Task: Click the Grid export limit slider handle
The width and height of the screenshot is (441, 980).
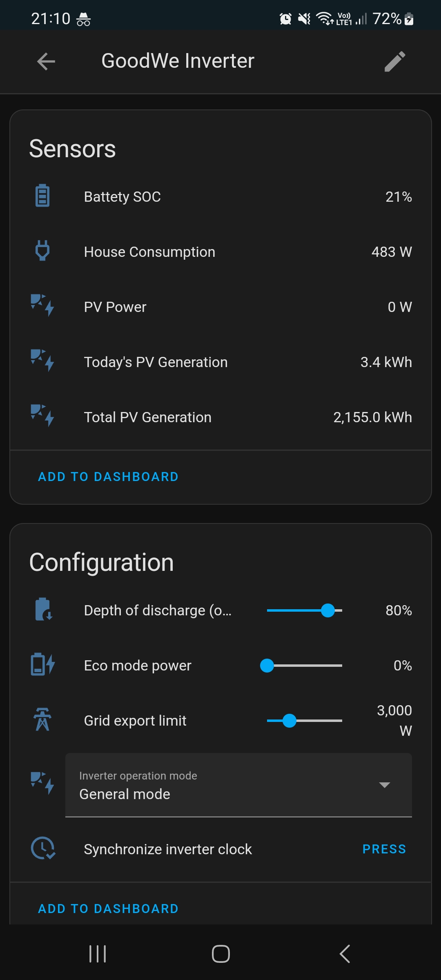Action: 290,721
